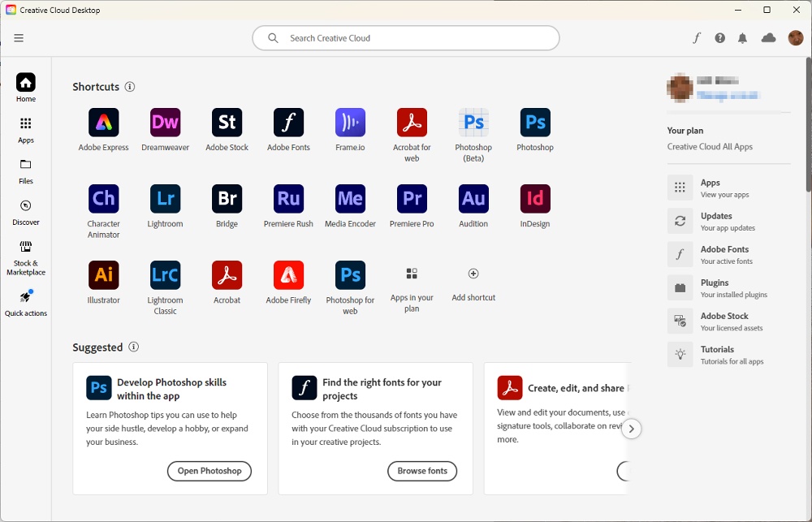Open the Adobe Stock shortcut icon
This screenshot has width=812, height=522.
(227, 123)
